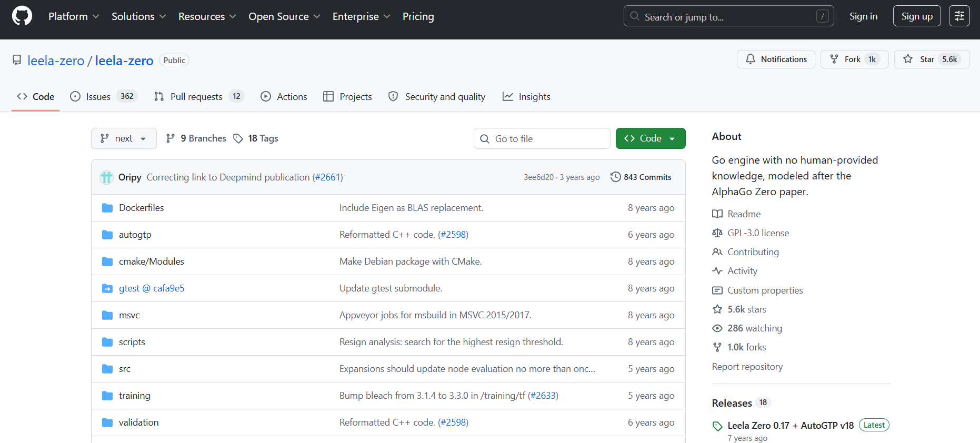Open the Pull requests tab
980x443 pixels.
(199, 96)
